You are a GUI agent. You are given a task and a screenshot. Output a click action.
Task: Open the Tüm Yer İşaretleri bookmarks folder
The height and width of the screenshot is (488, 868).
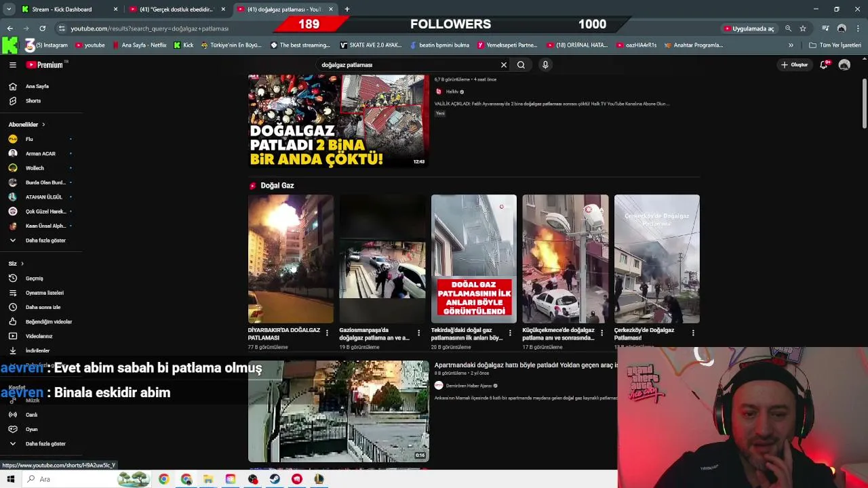835,45
